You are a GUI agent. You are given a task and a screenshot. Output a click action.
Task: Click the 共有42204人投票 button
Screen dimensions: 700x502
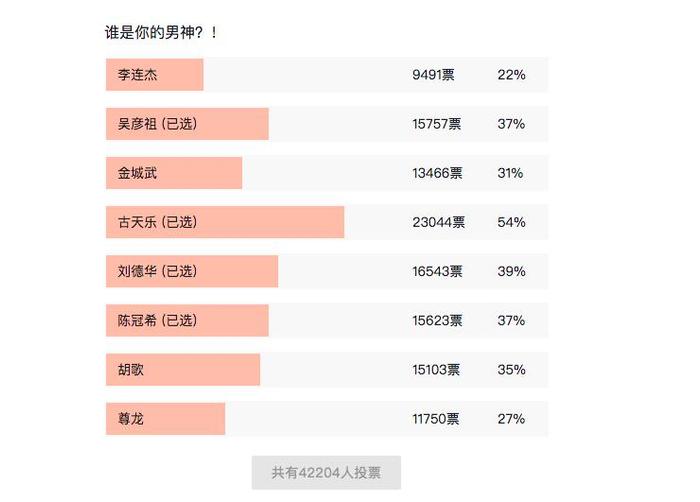coord(326,473)
